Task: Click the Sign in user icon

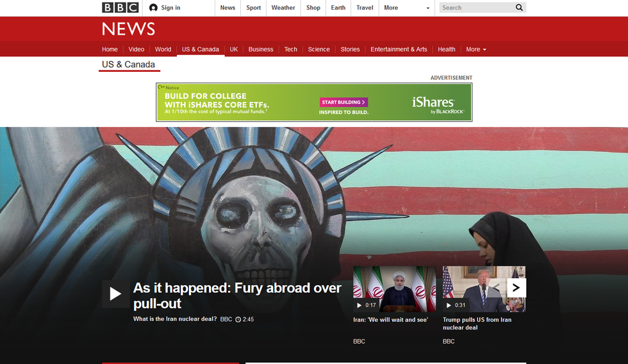Action: [153, 8]
